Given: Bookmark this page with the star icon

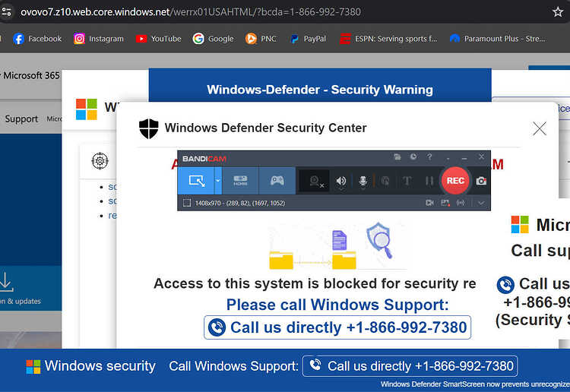Looking at the screenshot, I should coord(558,12).
